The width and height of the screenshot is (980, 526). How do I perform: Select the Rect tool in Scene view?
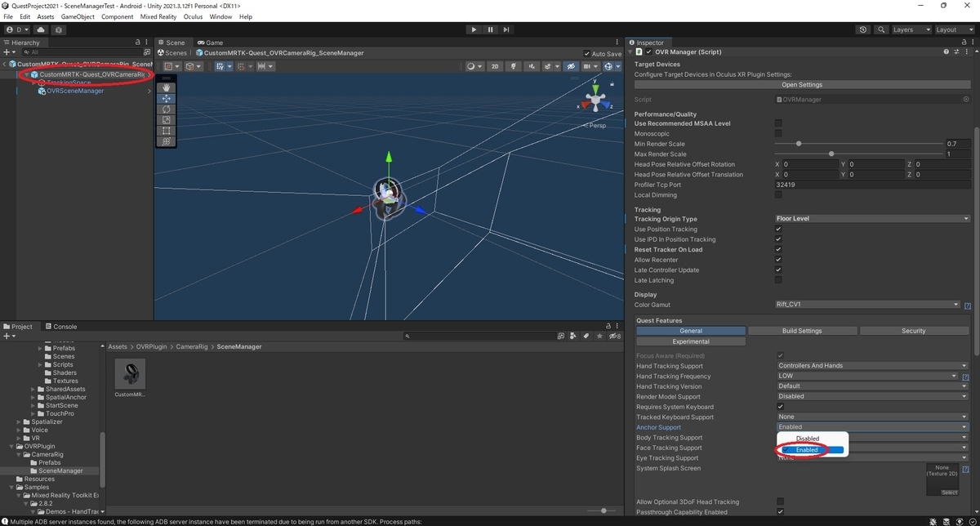[x=166, y=131]
